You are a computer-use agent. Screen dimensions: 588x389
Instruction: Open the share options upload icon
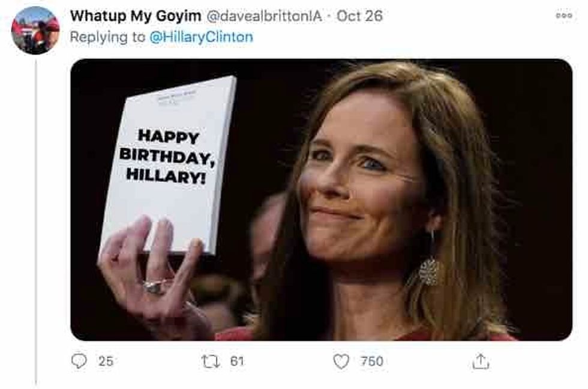(481, 361)
